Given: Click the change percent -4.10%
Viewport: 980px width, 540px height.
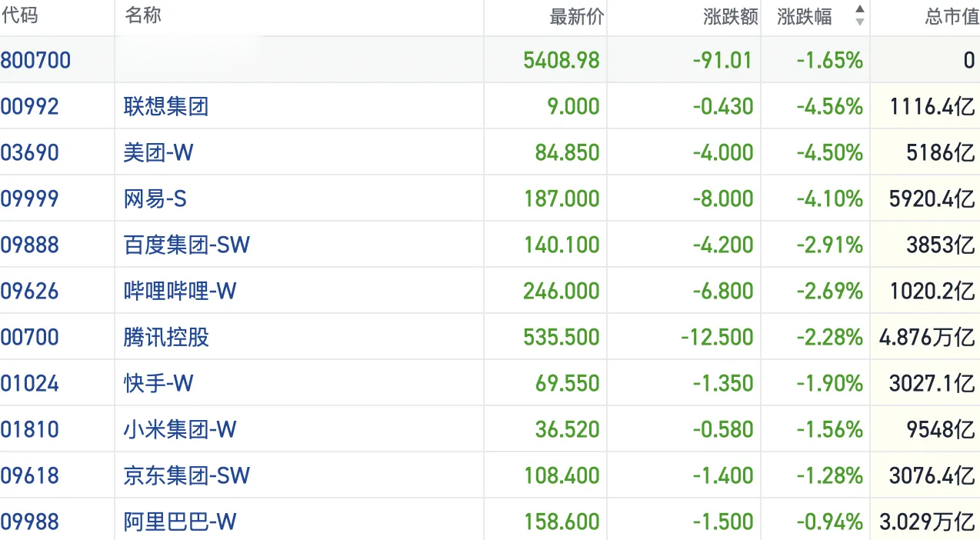Looking at the screenshot, I should [x=829, y=198].
